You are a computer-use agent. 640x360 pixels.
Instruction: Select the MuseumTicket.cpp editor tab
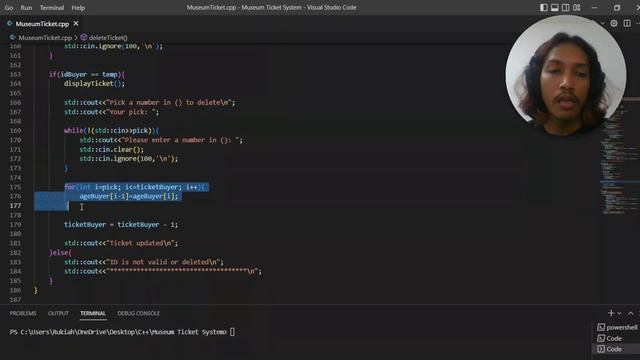(x=42, y=24)
